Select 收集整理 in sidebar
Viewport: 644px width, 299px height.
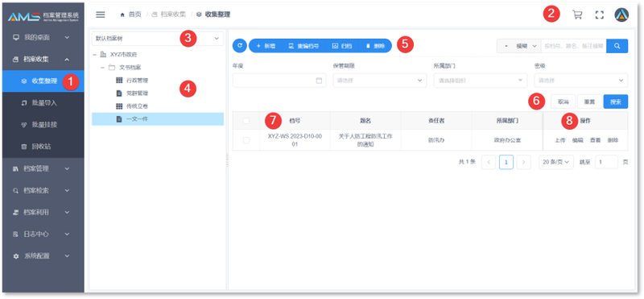(x=43, y=81)
